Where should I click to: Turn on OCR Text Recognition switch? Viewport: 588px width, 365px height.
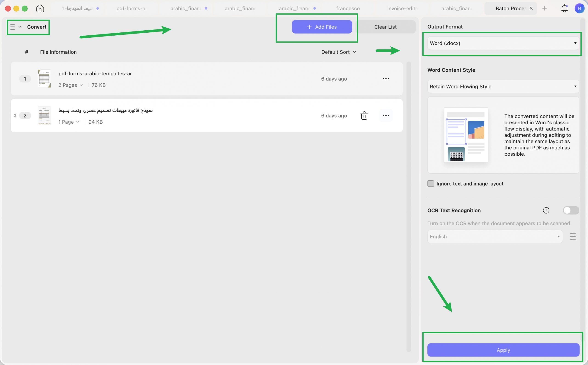click(571, 210)
